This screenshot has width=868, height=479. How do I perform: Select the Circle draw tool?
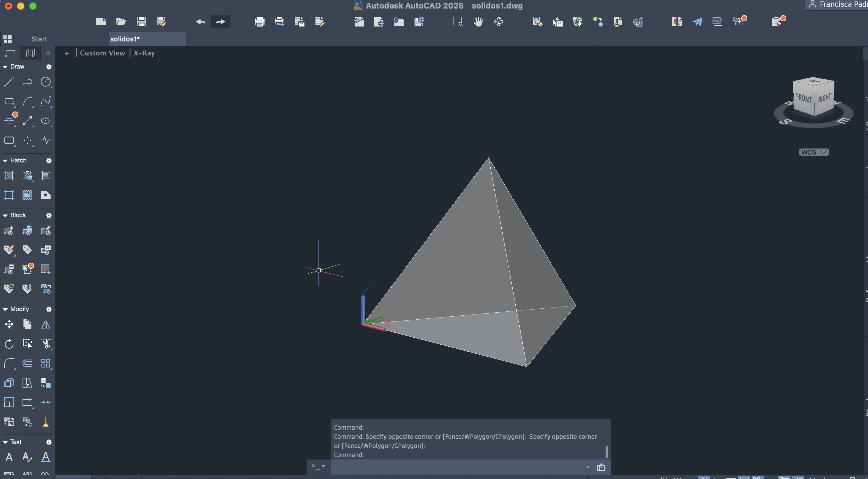pyautogui.click(x=45, y=82)
